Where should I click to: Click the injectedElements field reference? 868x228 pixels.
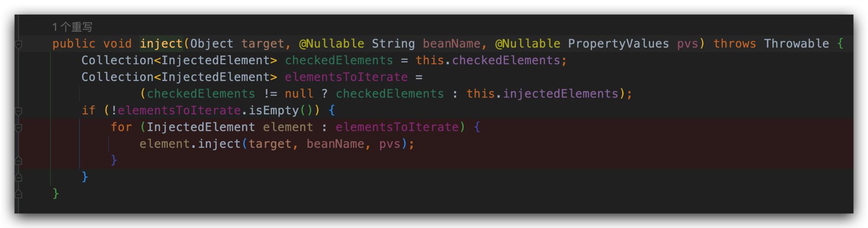tap(561, 94)
